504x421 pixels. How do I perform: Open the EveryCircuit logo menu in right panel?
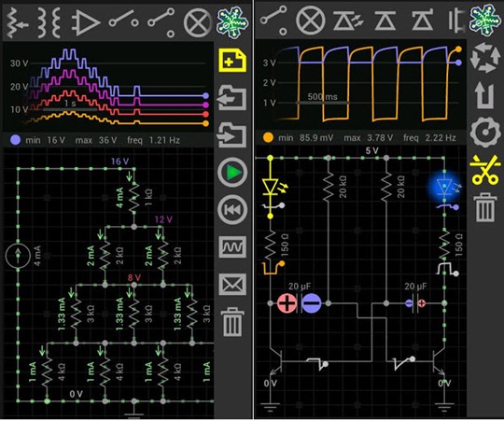[484, 21]
